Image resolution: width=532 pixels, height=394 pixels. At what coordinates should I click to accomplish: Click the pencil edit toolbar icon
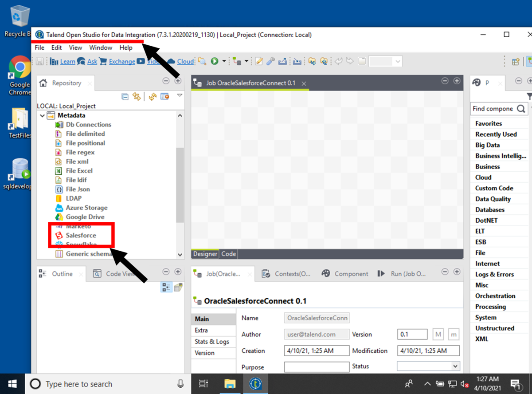click(259, 61)
